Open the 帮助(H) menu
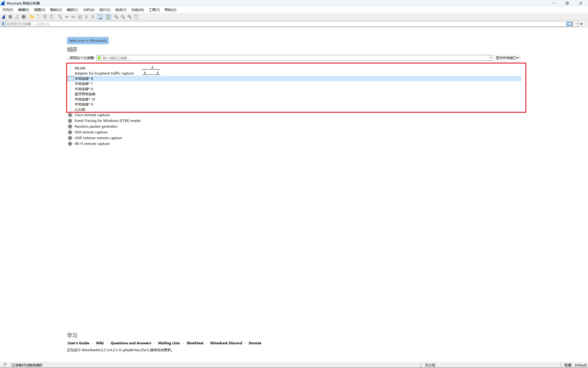The width and height of the screenshot is (588, 368). click(x=171, y=10)
